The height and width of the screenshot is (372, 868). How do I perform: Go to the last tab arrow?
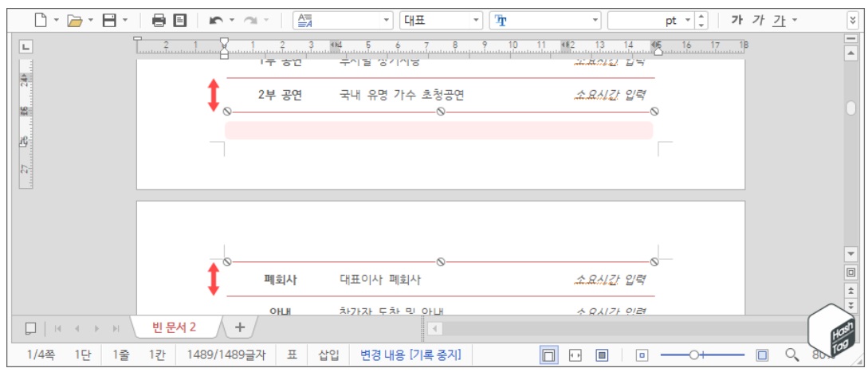point(116,328)
